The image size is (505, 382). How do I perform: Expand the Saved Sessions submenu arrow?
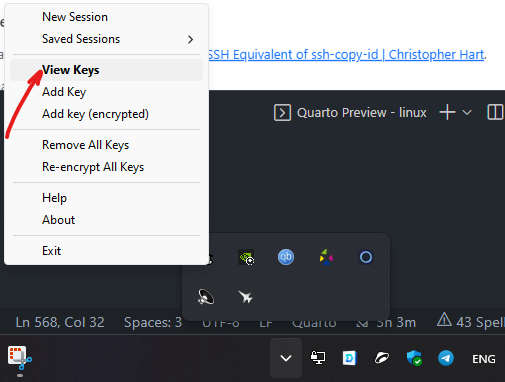[190, 39]
